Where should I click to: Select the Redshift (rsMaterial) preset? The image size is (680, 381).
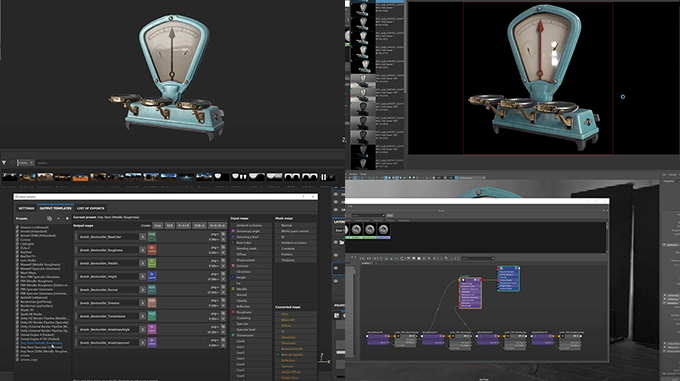[x=34, y=297]
